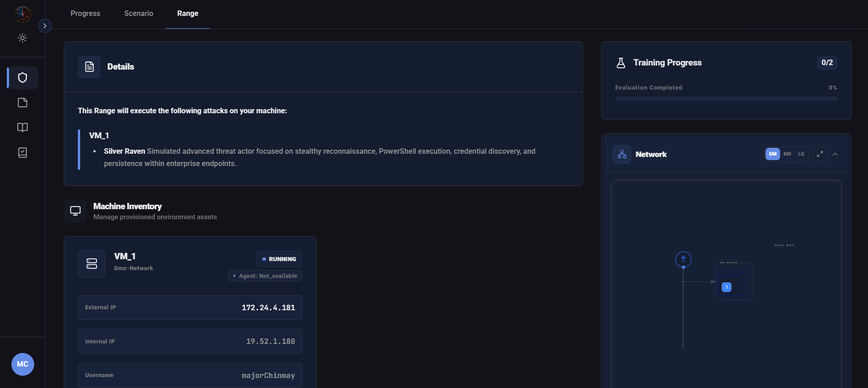868x388 pixels.
Task: Open the document page icon in the sidebar
Action: pyautogui.click(x=22, y=103)
